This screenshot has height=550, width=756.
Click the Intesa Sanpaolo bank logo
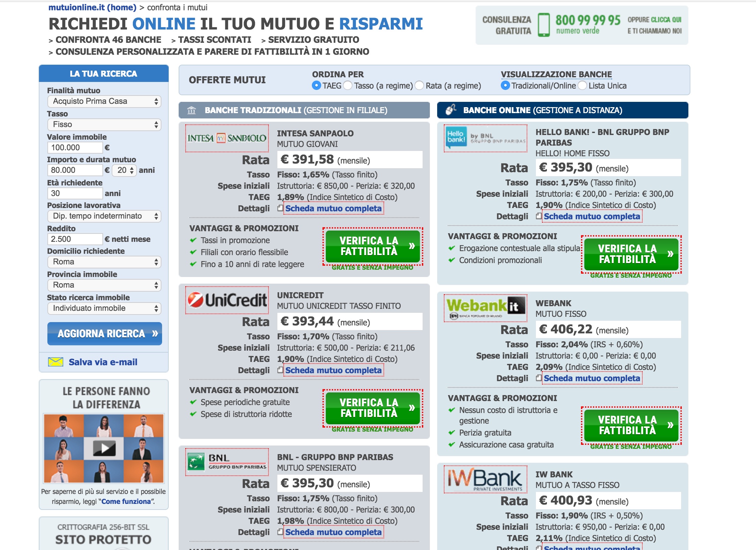click(227, 138)
